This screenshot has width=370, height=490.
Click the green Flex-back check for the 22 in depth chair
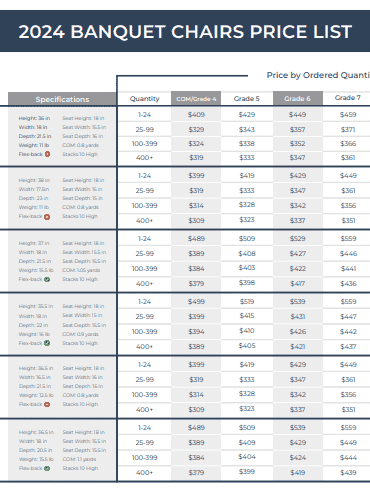pyautogui.click(x=47, y=343)
